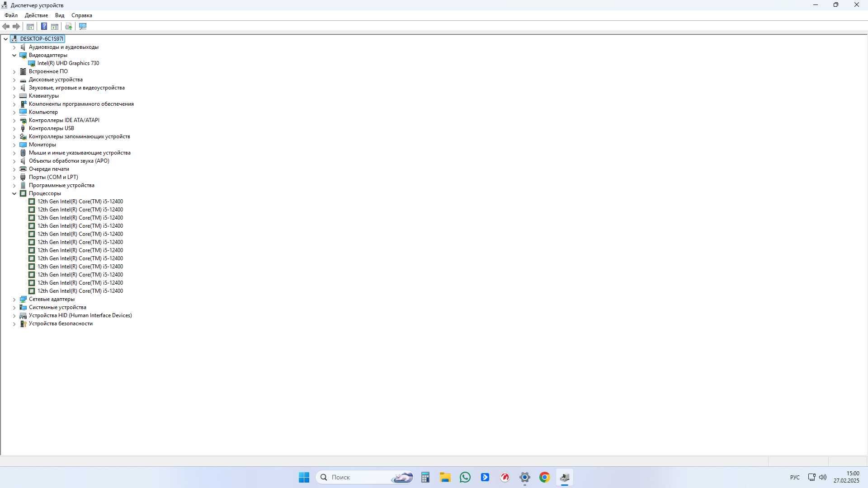Click the Устройства безопасности key icon
This screenshot has width=868, height=488.
point(23,324)
